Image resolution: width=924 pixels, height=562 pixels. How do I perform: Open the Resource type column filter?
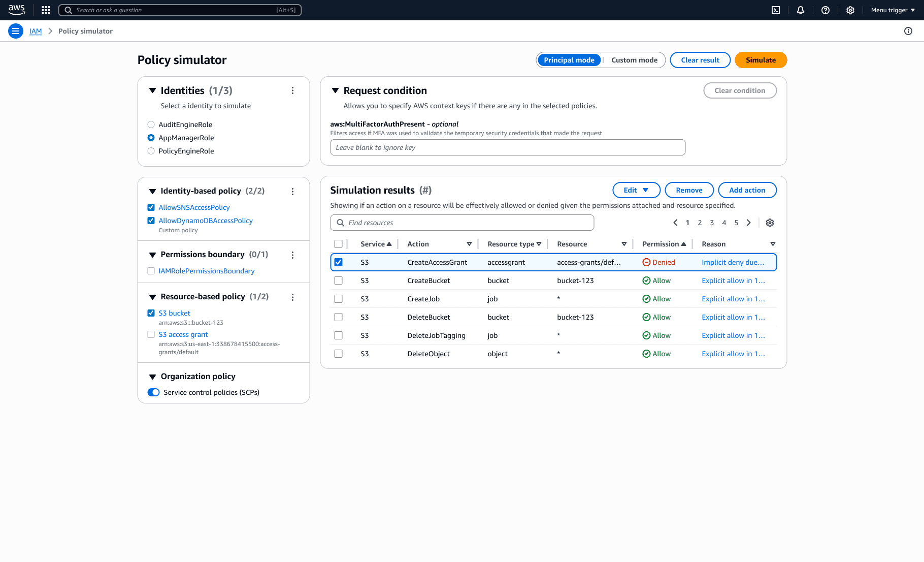click(x=539, y=244)
